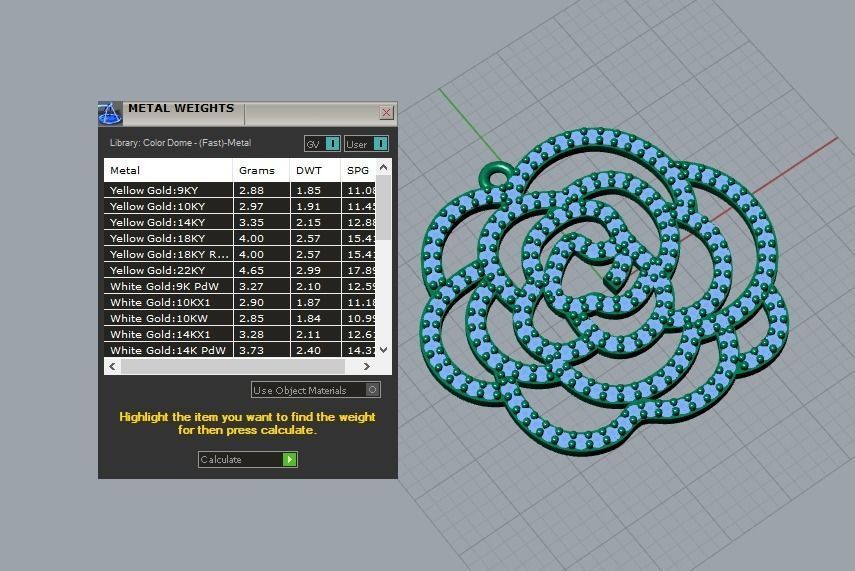Close the Metal Weights dialog

pos(386,112)
